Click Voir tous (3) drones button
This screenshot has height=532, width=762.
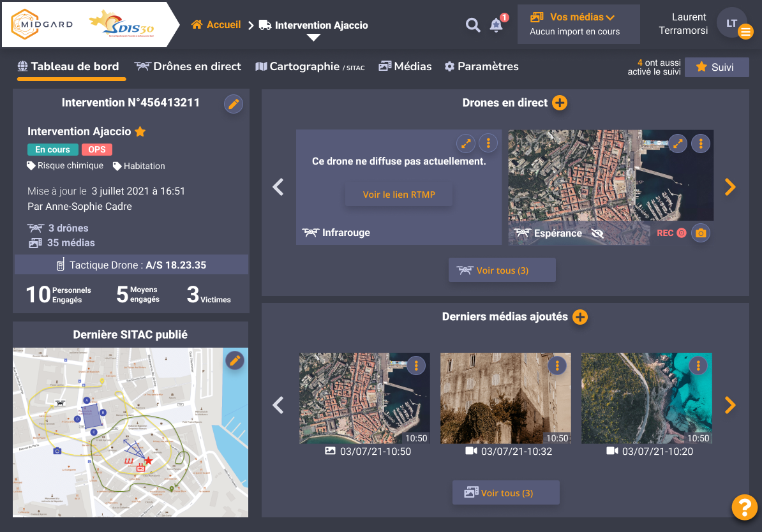click(x=502, y=270)
